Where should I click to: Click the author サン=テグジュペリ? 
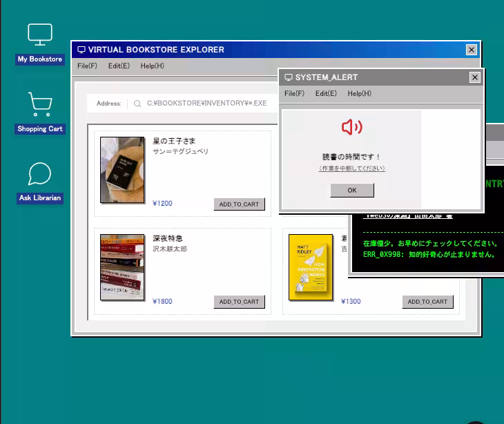click(181, 151)
